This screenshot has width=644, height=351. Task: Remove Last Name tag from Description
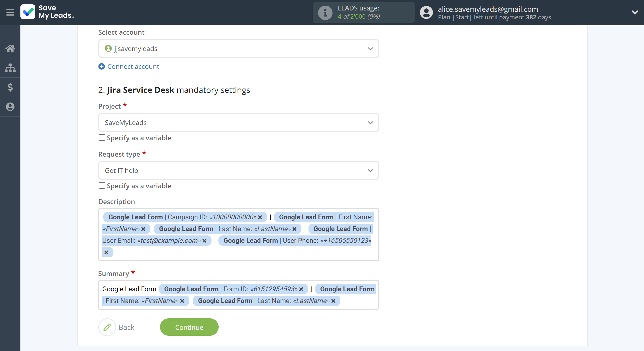(294, 229)
